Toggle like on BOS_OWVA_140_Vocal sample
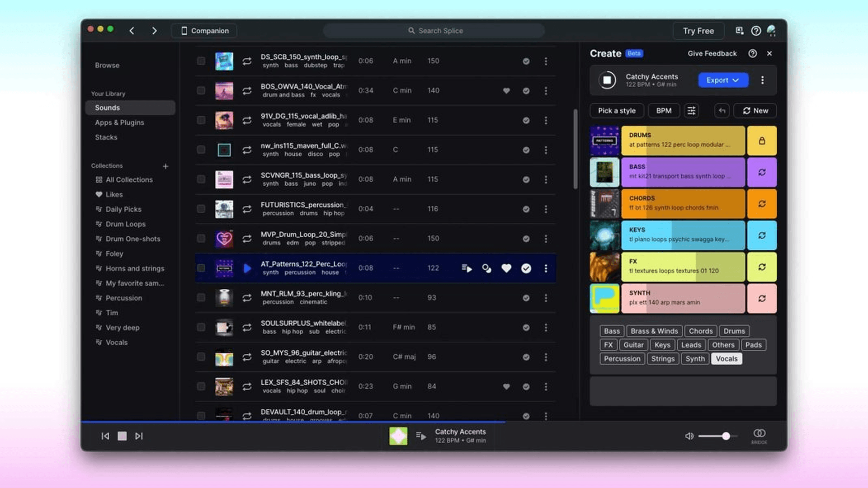The image size is (868, 488). 506,91
